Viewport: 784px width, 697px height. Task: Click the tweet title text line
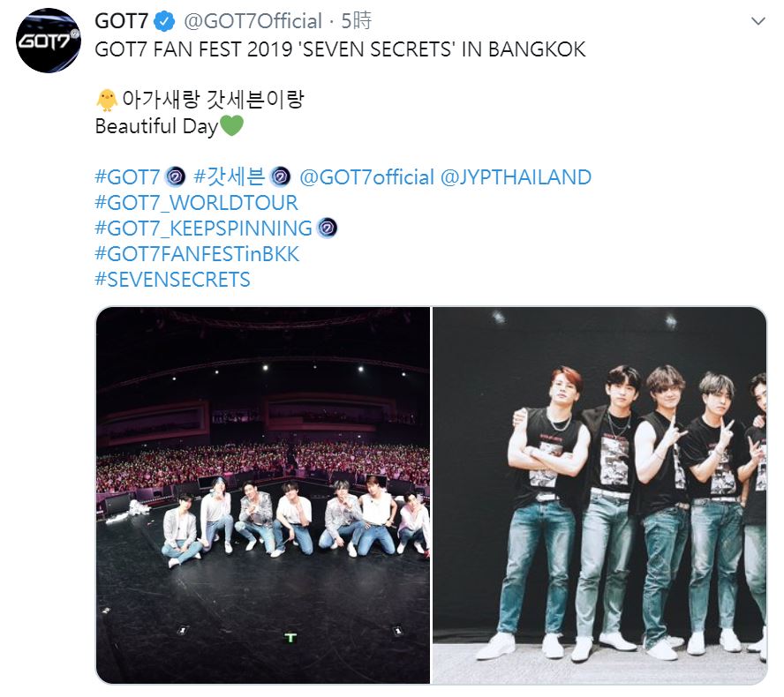click(340, 49)
